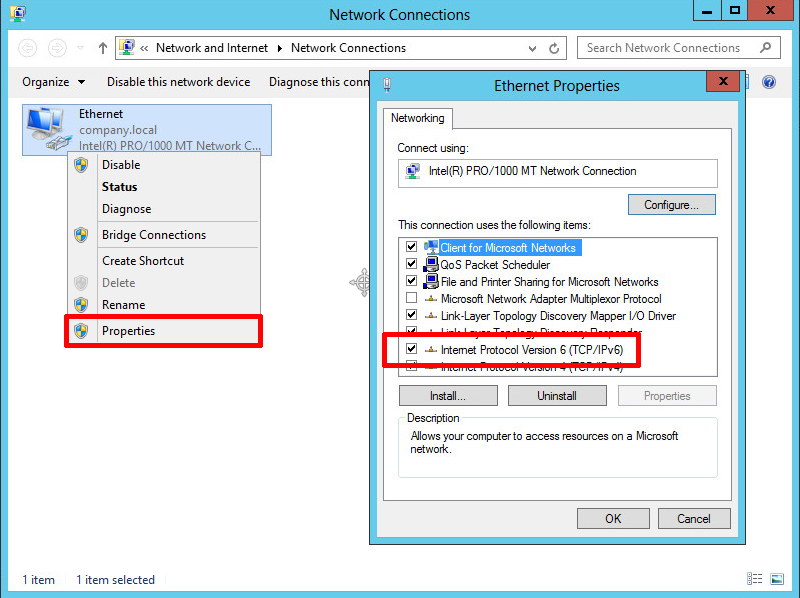Viewport: 800px width, 598px height.
Task: Confirm the dialog with OK
Action: pyautogui.click(x=613, y=518)
